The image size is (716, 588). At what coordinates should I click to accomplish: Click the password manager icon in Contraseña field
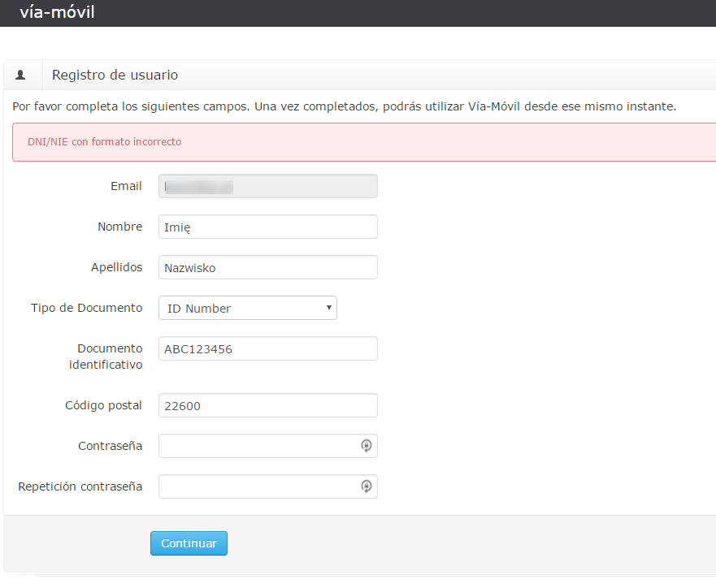click(367, 446)
